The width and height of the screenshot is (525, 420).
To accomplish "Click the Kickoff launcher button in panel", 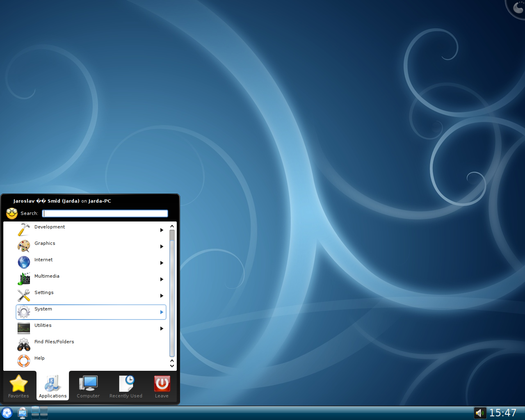I will (7, 413).
